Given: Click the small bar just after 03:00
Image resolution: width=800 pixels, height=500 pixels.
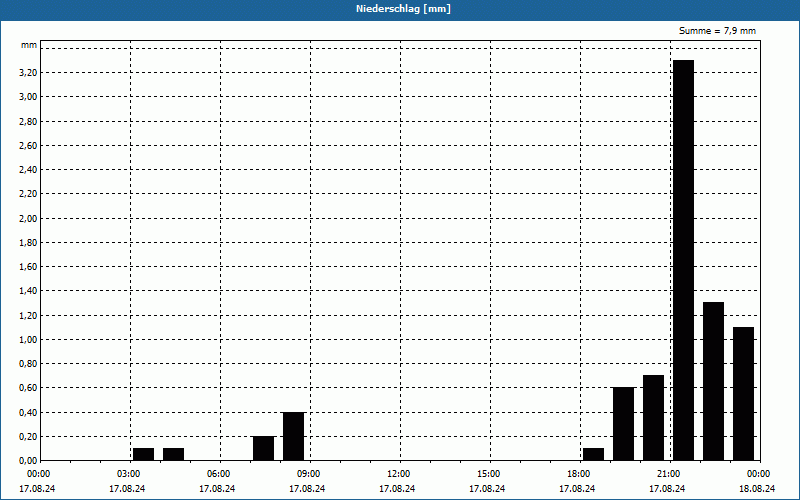Looking at the screenshot, I should pyautogui.click(x=143, y=454).
